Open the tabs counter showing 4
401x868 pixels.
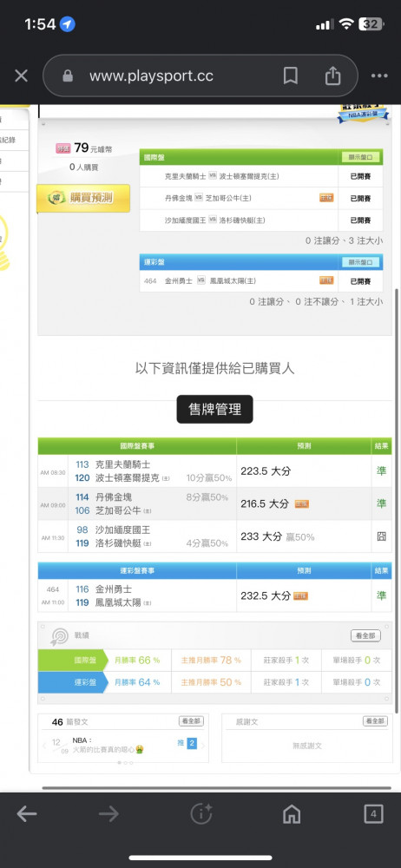(373, 813)
